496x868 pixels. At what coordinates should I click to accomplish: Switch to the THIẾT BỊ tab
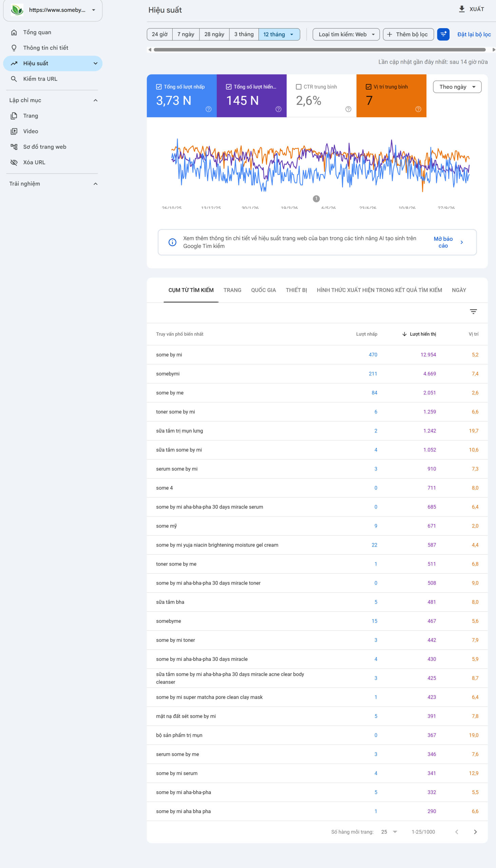click(296, 290)
